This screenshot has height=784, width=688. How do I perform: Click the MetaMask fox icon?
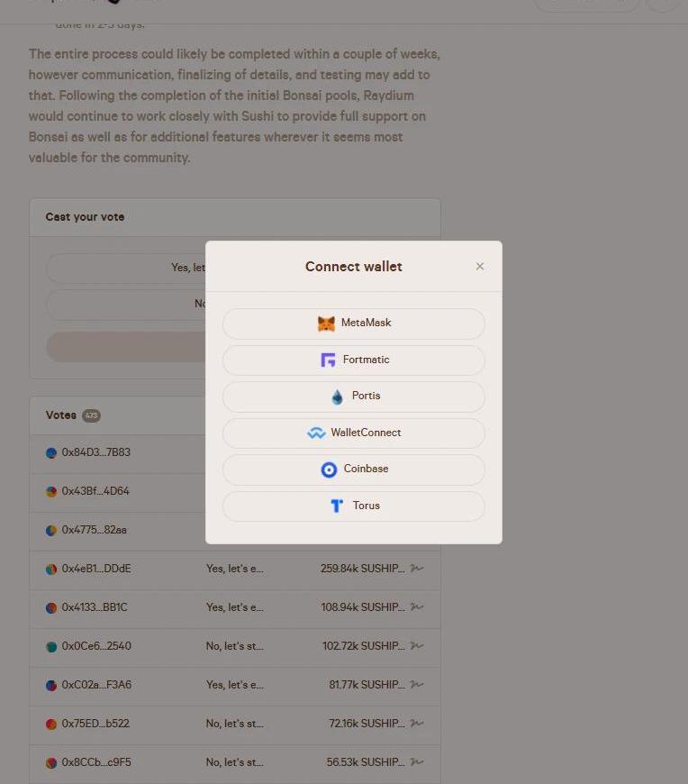[326, 324]
